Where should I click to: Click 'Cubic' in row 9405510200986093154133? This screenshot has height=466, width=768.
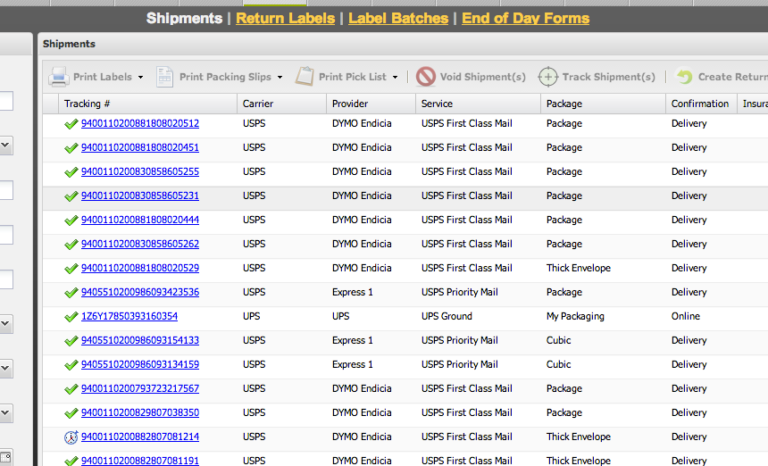pos(558,340)
